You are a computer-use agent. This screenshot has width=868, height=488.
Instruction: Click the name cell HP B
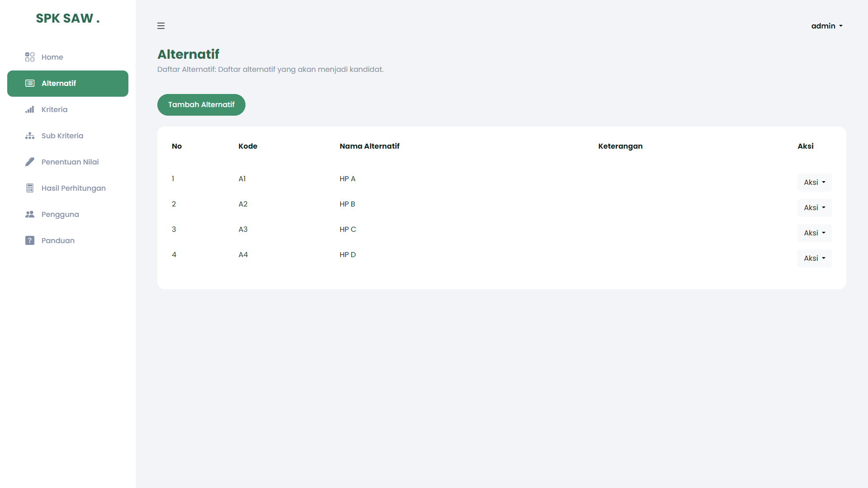pos(347,204)
